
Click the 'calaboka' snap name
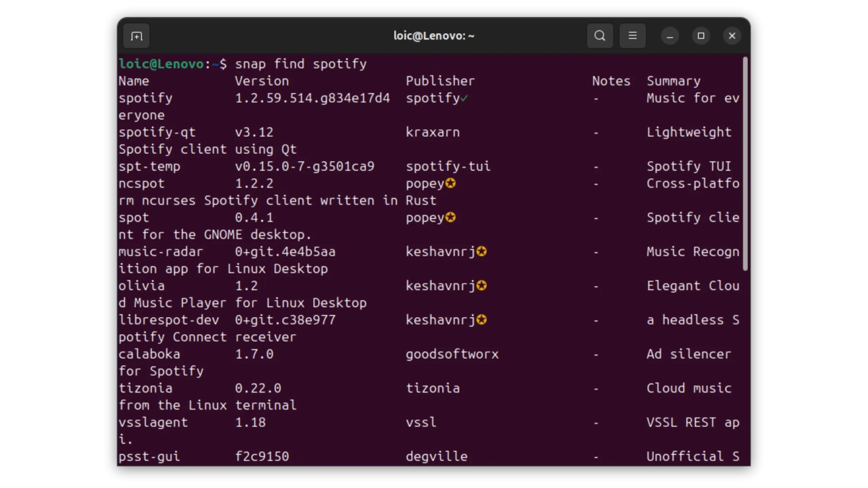pos(149,354)
